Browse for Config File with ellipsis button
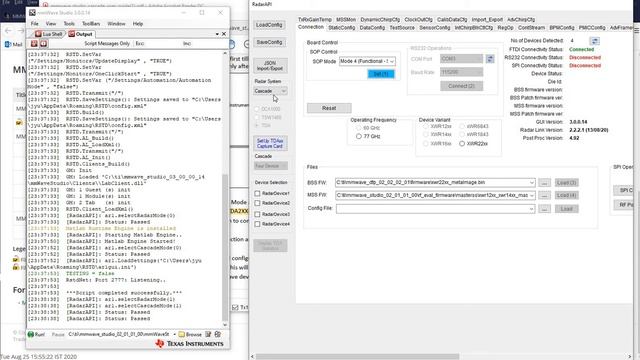This screenshot has width=640, height=360. (544, 209)
